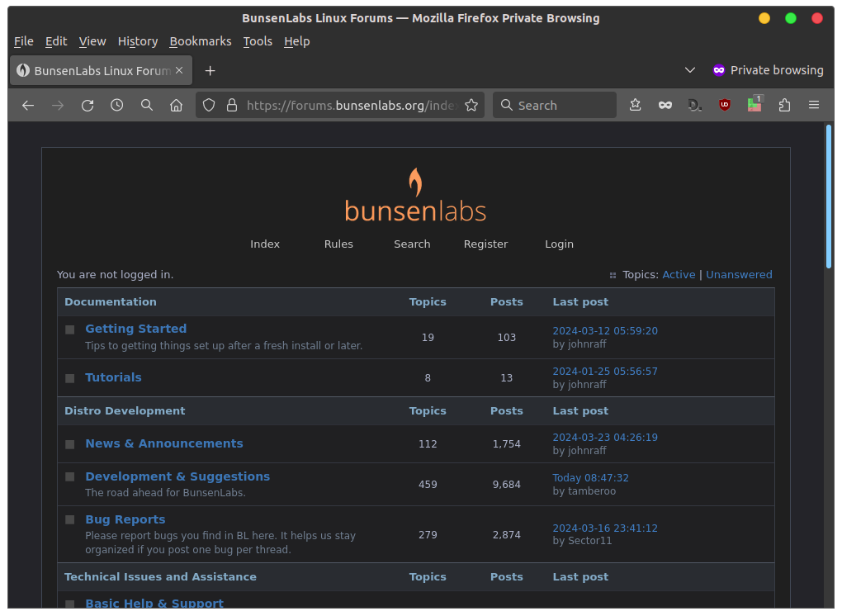Open the Dark Reader extension icon
The image size is (842, 616).
(695, 105)
